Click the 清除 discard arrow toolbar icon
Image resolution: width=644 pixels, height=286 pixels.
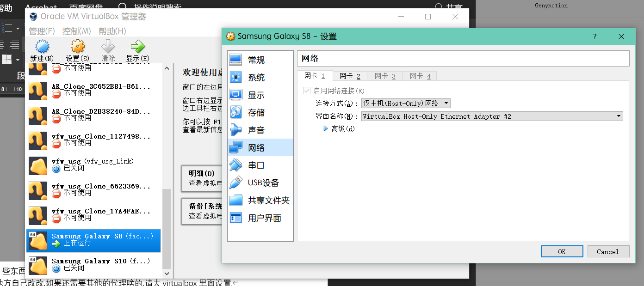point(108,47)
